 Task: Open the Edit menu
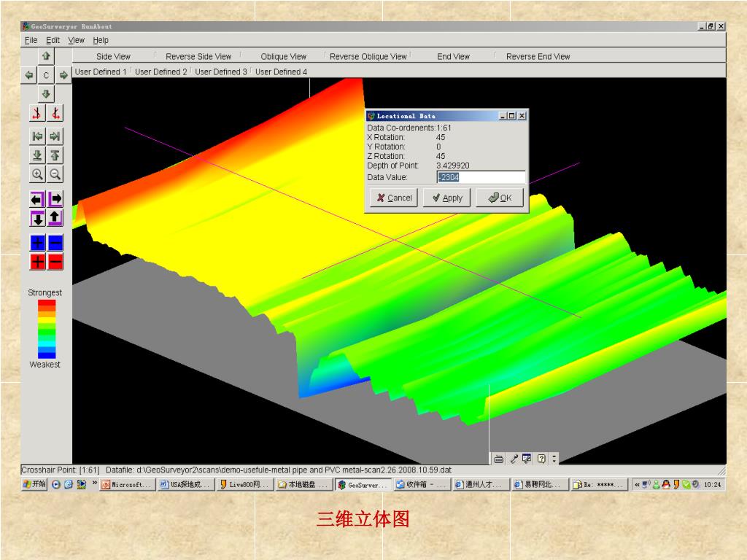click(x=53, y=40)
